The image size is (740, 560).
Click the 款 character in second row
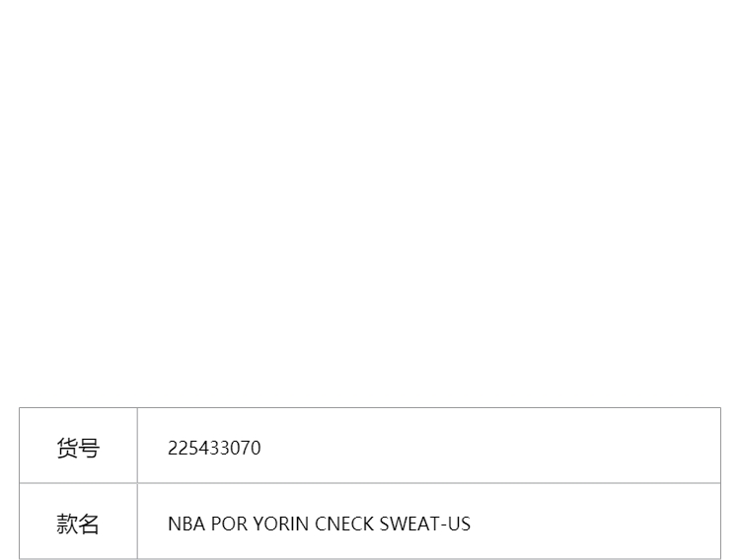pyautogui.click(x=67, y=525)
